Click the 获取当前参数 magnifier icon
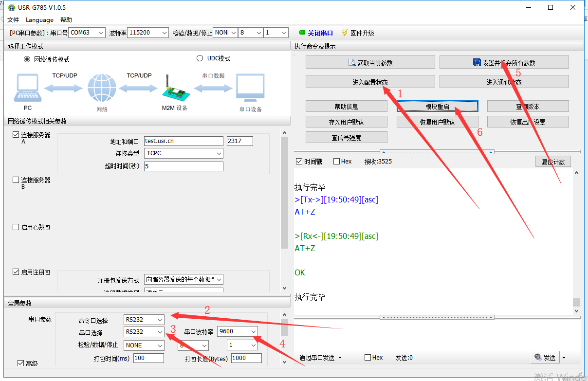The image size is (588, 381). (352, 63)
